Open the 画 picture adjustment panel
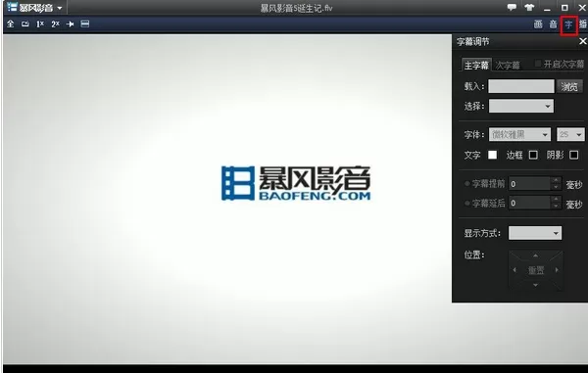 point(538,24)
